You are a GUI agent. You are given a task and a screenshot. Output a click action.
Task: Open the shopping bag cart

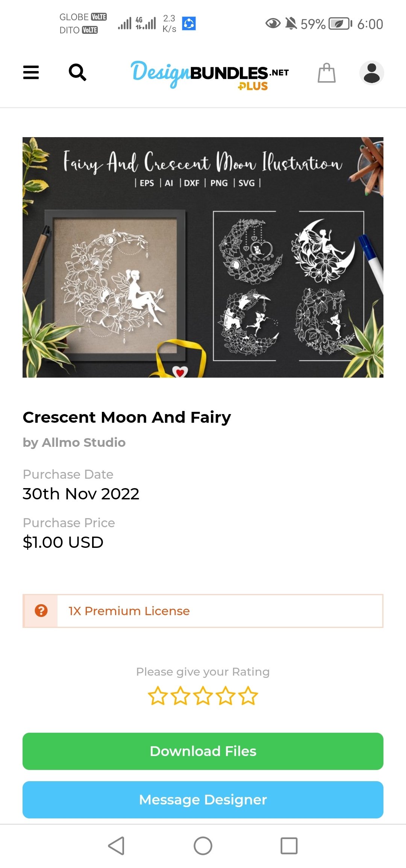coord(326,73)
